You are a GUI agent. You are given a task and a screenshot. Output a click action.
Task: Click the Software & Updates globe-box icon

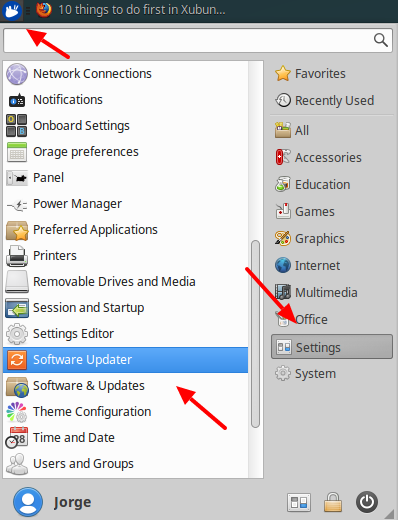tap(17, 387)
